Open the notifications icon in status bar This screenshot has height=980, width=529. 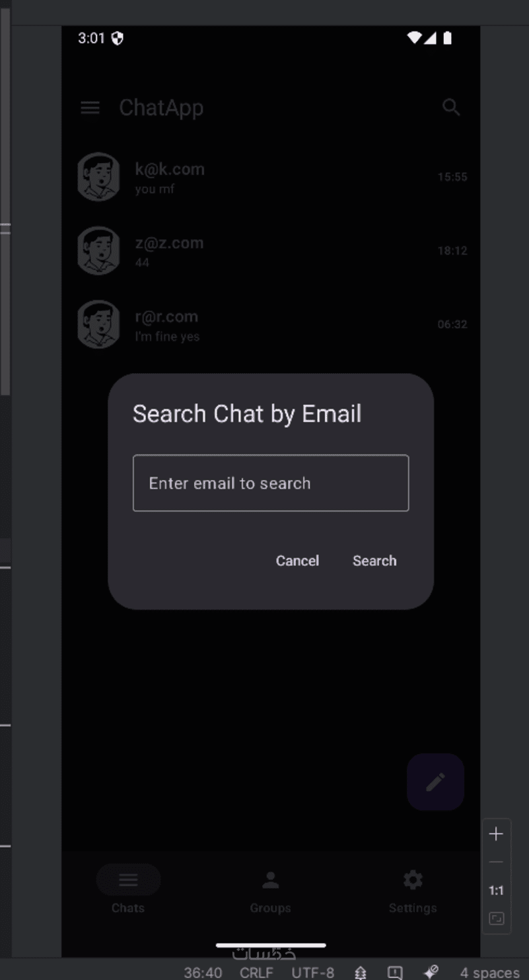[x=395, y=972]
